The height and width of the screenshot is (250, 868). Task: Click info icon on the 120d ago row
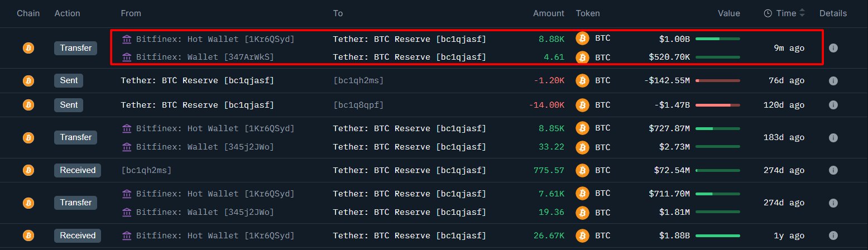pos(833,105)
